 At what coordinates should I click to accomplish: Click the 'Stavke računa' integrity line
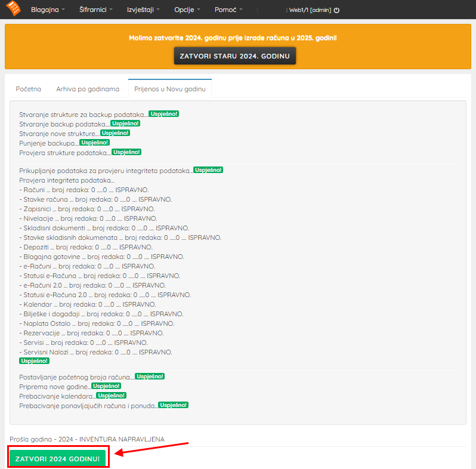point(95,199)
